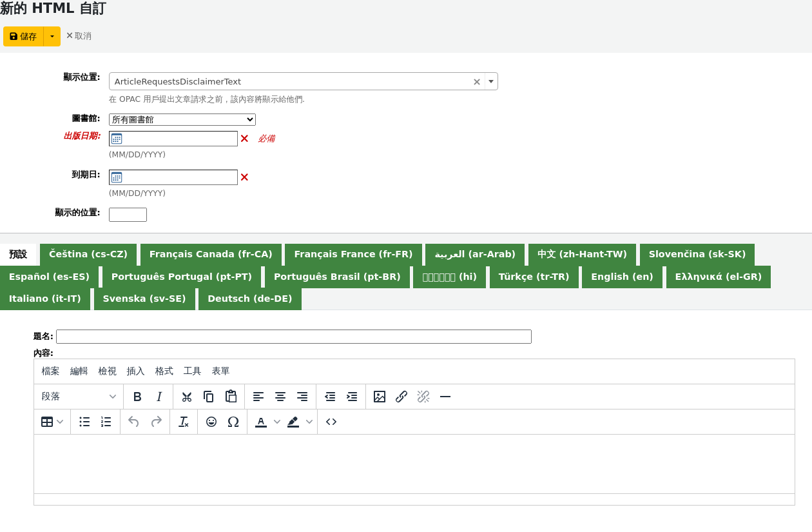Apply the text color swatch

261,422
